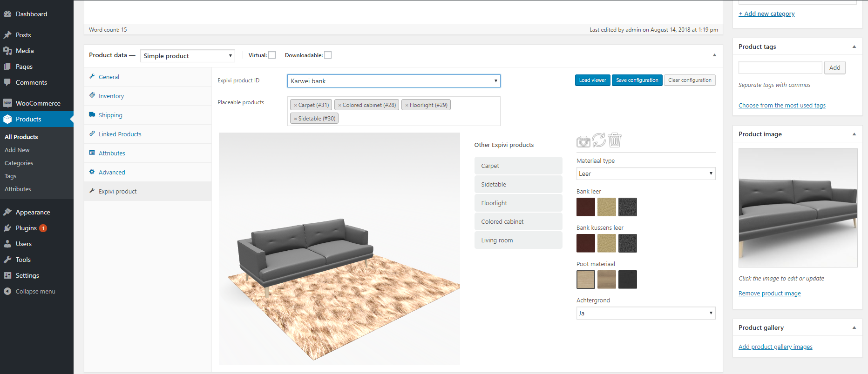Select dark red Bank leer swatch
Image resolution: width=868 pixels, height=374 pixels.
(x=586, y=207)
